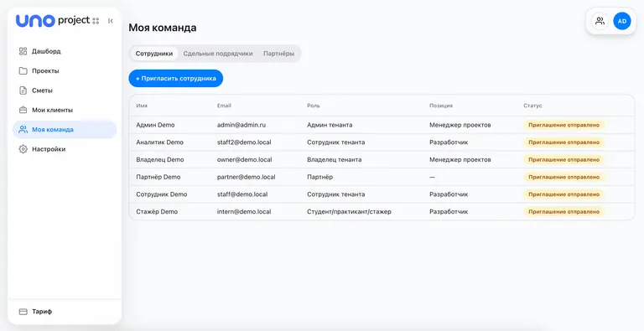The width and height of the screenshot is (644, 331).
Task: Click Разработчик in Аналитик Demo row
Action: (x=449, y=142)
